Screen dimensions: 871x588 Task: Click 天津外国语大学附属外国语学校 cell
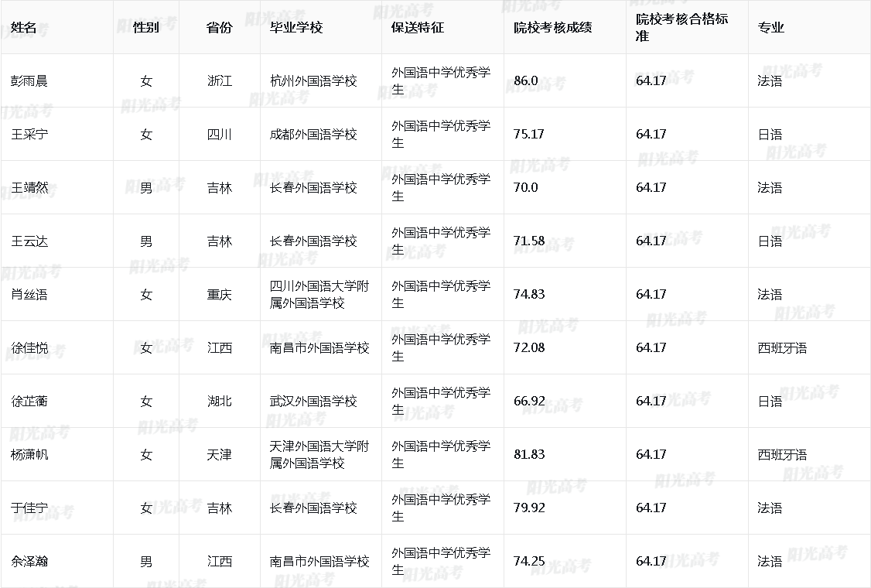click(319, 454)
